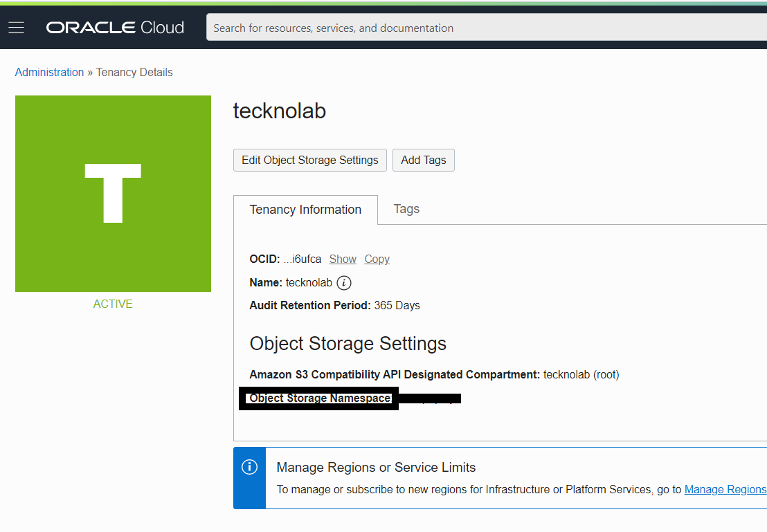The image size is (767, 532).
Task: Click 'tecknolab (root)' compartment value
Action: [581, 375]
